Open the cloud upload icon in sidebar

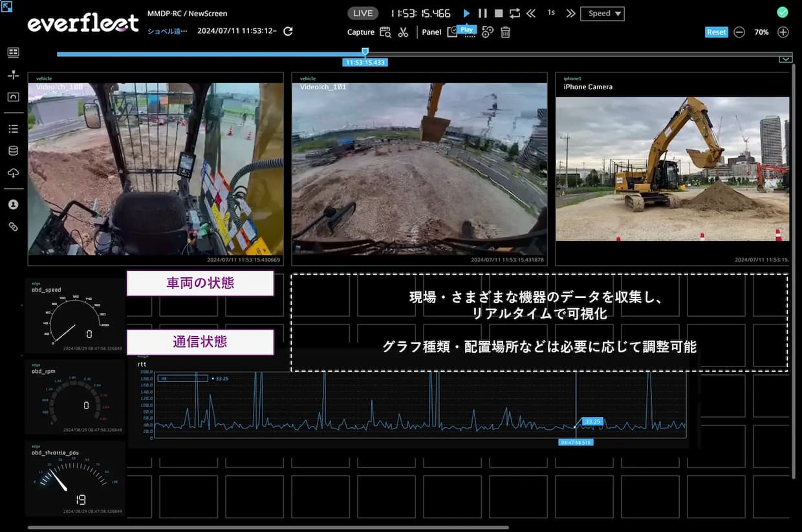point(13,173)
